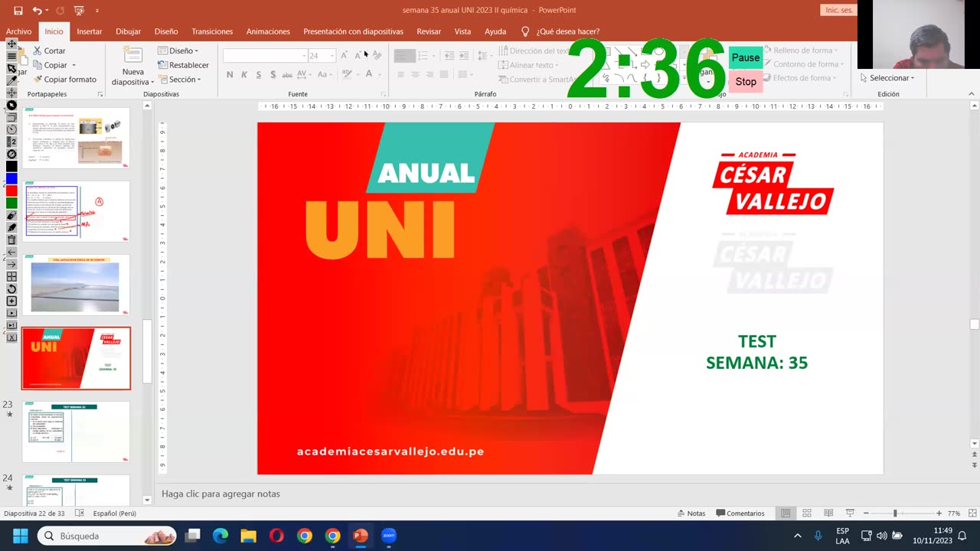Screen dimensions: 980x551
Task: Switch to the Animaciones tab
Action: pos(268,31)
